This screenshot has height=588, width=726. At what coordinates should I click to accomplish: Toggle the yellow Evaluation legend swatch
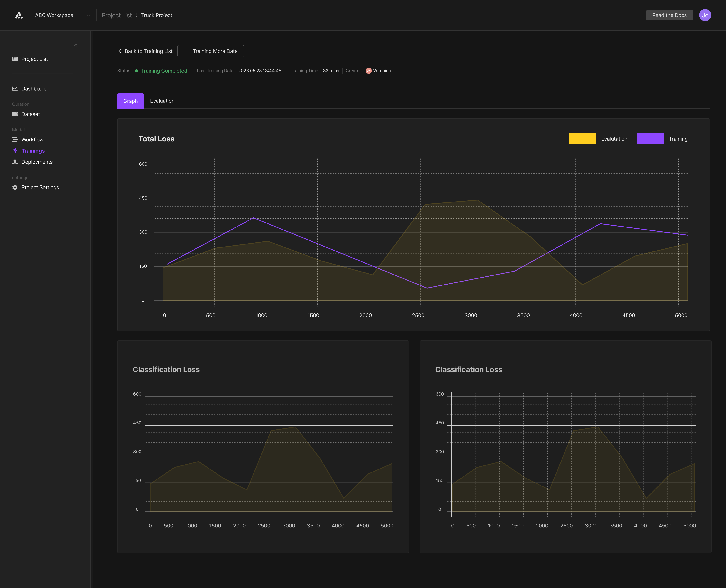tap(583, 139)
